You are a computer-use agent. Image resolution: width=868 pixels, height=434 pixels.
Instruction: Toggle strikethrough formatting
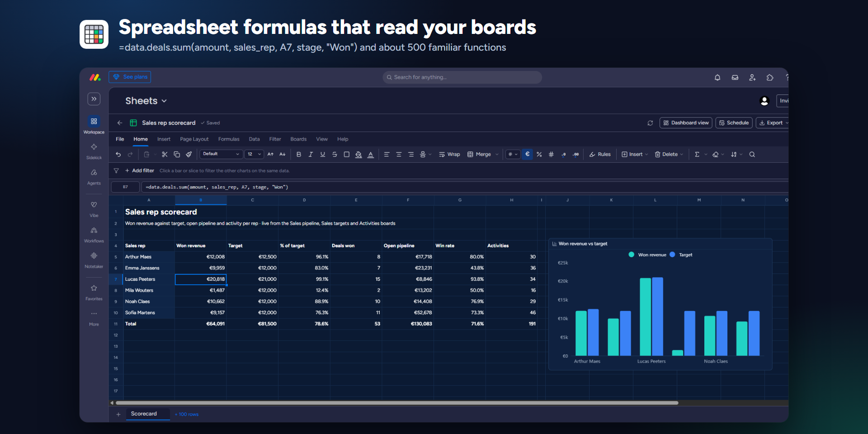click(335, 155)
